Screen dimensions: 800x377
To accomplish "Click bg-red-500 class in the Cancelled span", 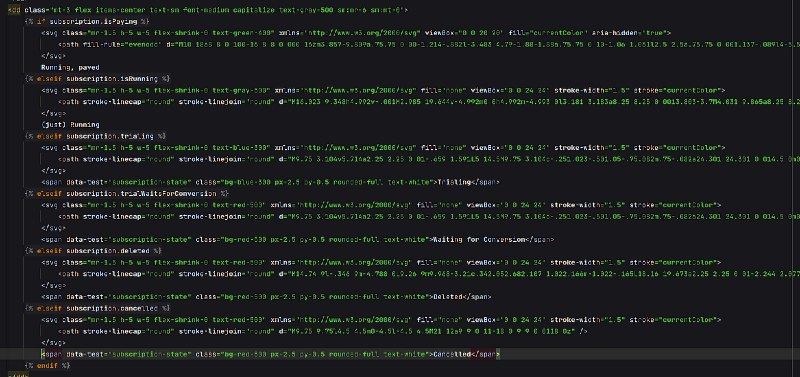I will point(245,354).
